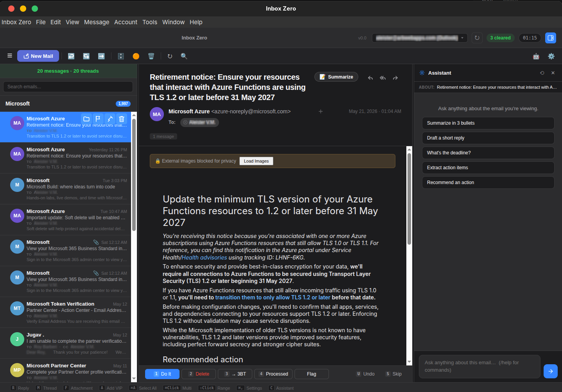Viewport: 562px width, 392px height.
Task: Reset the Assistant conversation icon
Action: tap(542, 73)
